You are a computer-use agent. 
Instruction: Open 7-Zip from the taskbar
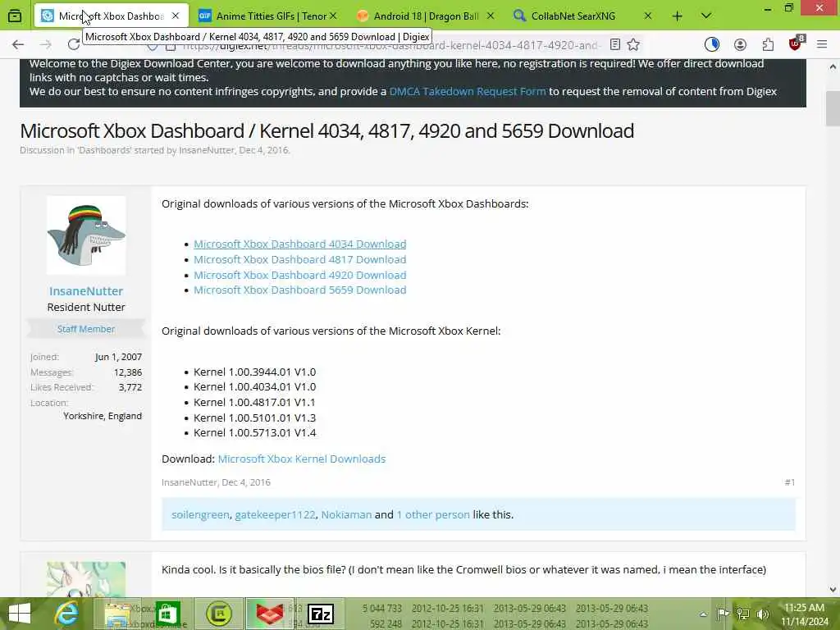(x=321, y=614)
